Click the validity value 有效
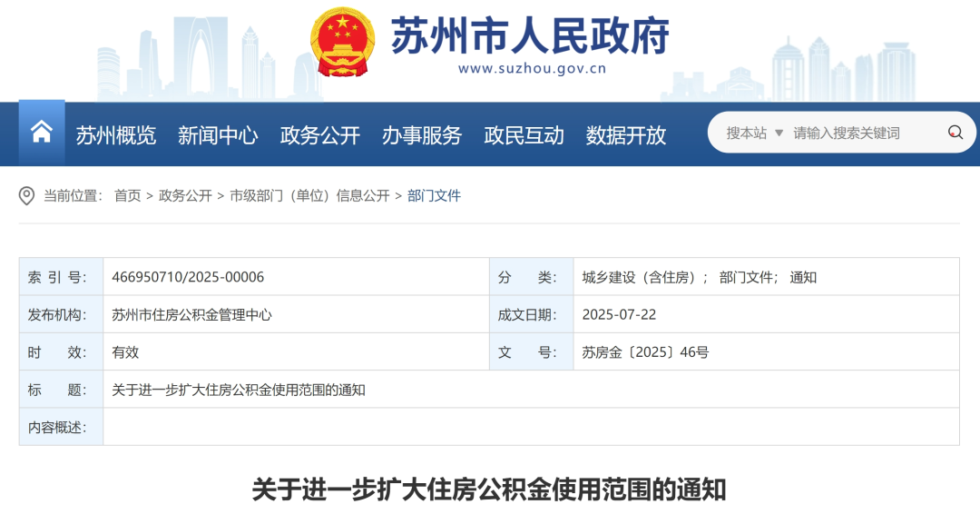980x514 pixels. tap(125, 352)
